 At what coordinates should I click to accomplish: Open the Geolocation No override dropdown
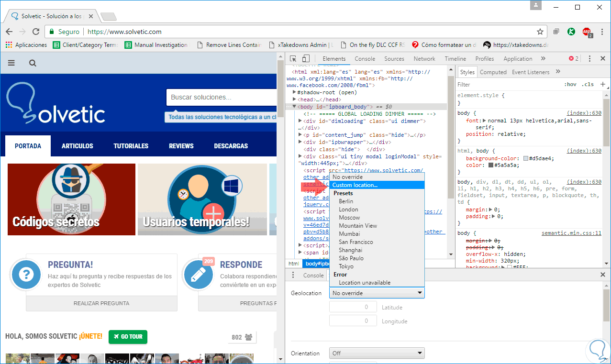coord(377,293)
